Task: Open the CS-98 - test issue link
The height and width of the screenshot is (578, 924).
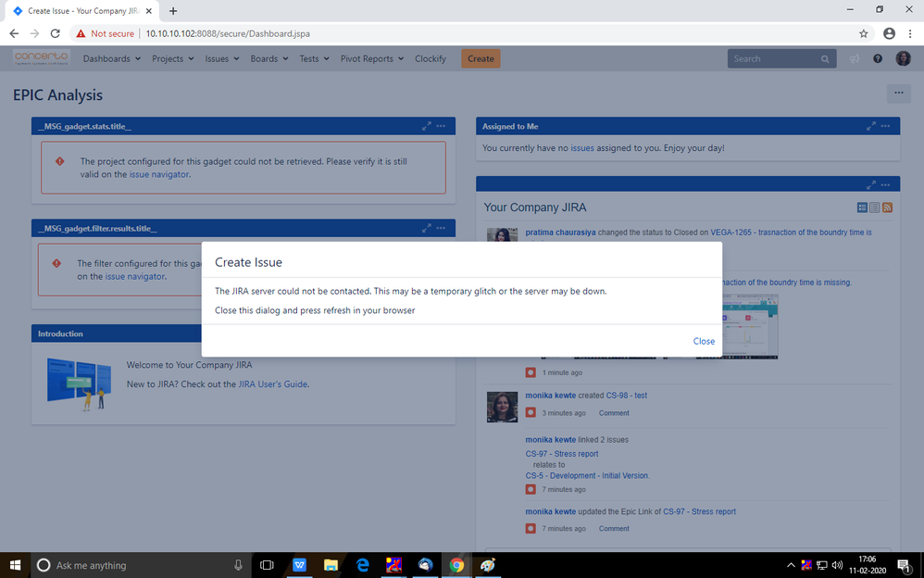Action: pos(627,396)
